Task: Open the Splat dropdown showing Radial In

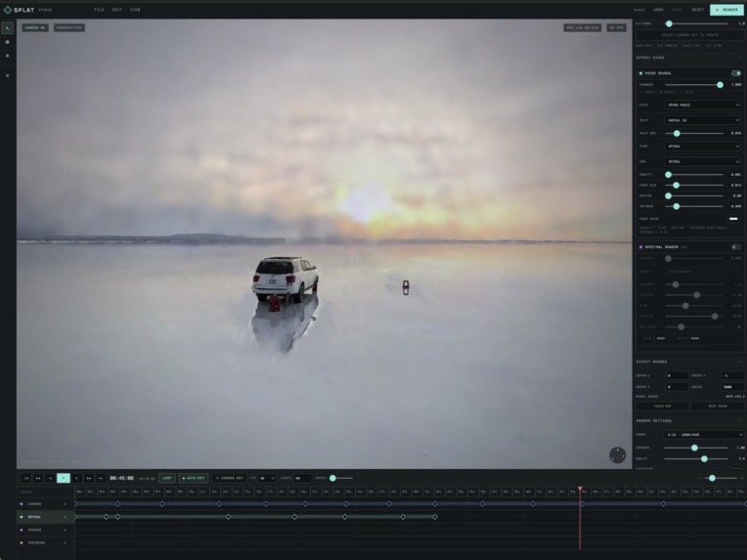Action: pos(703,120)
